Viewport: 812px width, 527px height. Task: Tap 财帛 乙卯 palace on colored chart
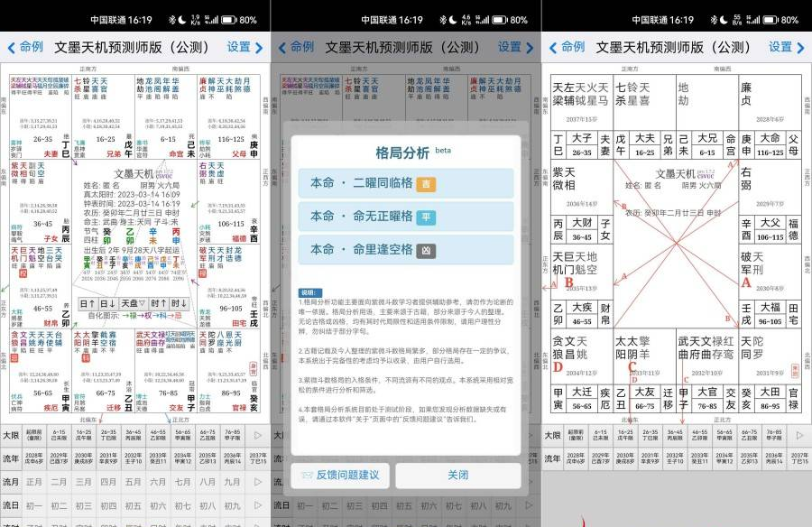click(x=40, y=287)
